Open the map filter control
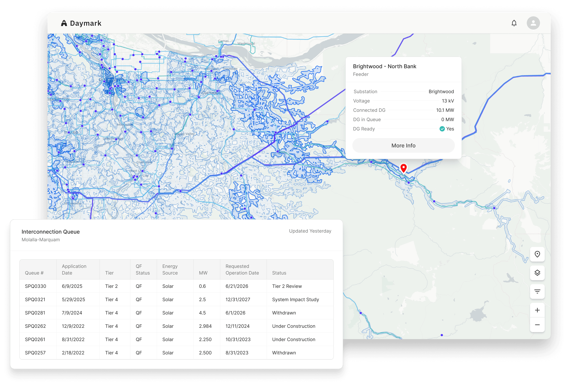Image resolution: width=565 pixels, height=392 pixels. pos(537,292)
